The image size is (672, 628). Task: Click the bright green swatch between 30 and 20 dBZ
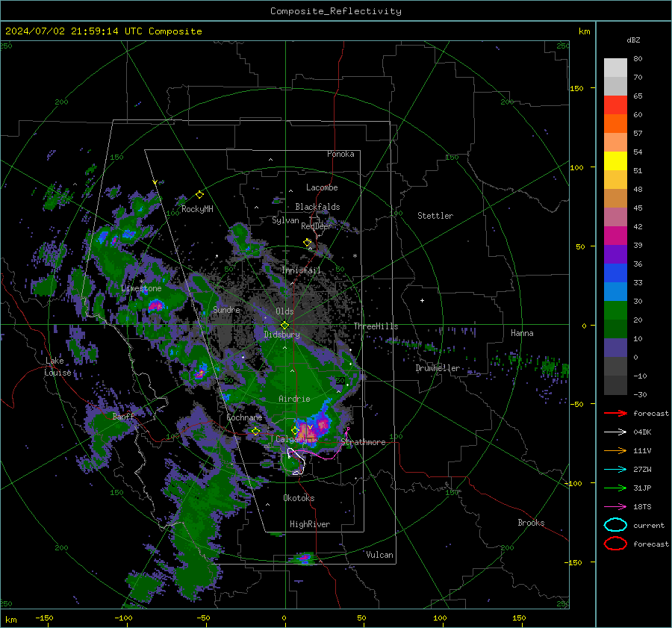click(615, 311)
